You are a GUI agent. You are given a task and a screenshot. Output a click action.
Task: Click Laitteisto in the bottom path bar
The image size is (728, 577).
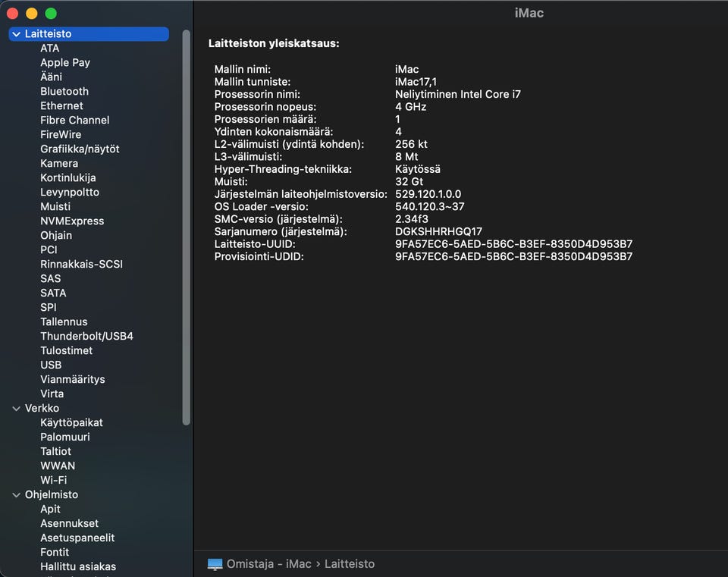click(349, 564)
